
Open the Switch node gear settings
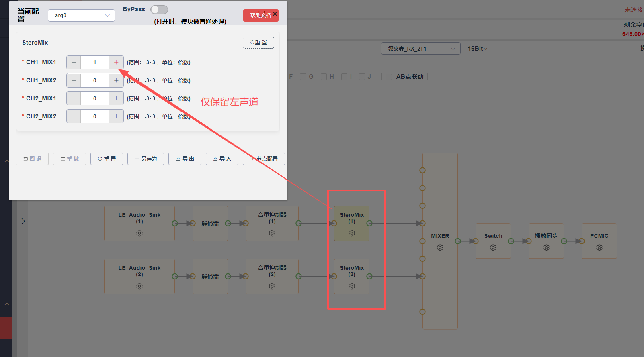pyautogui.click(x=493, y=248)
